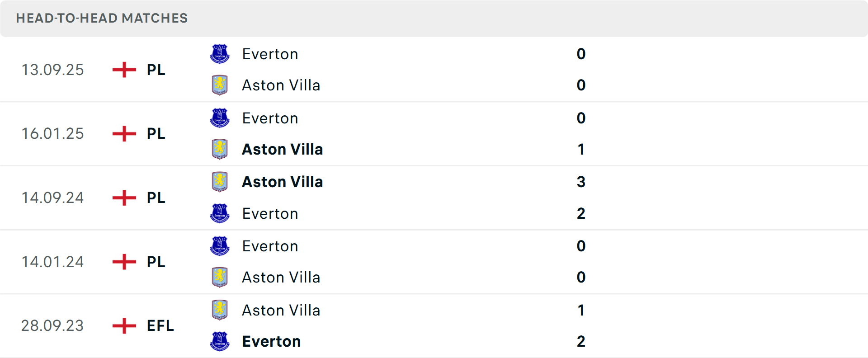Open bold Everton link in 28.09.23 match

pos(271,341)
